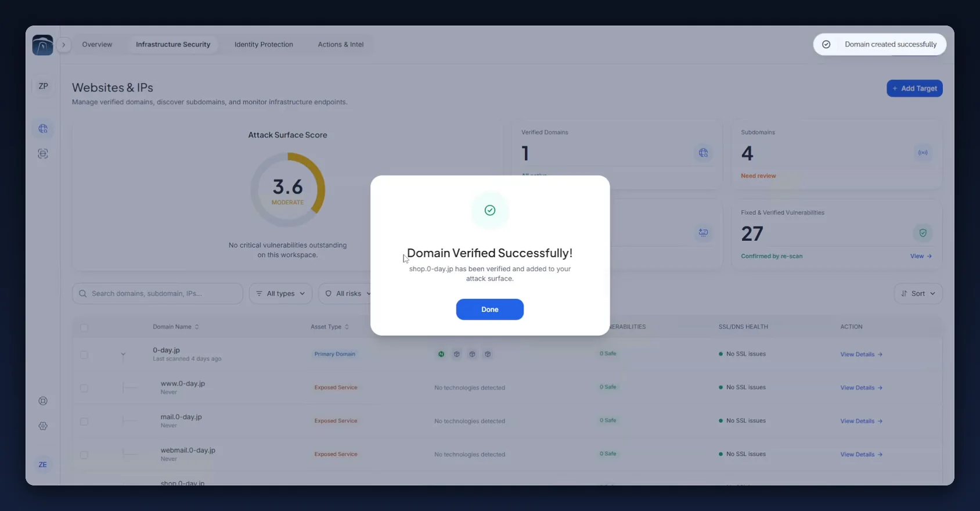Click the icon in the card behind the dialog
980x511 pixels.
pos(703,233)
